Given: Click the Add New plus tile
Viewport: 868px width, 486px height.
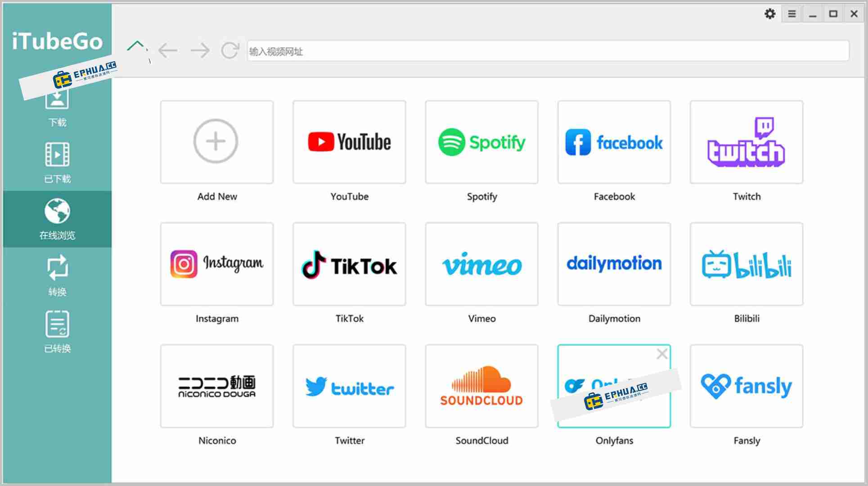Looking at the screenshot, I should [216, 142].
